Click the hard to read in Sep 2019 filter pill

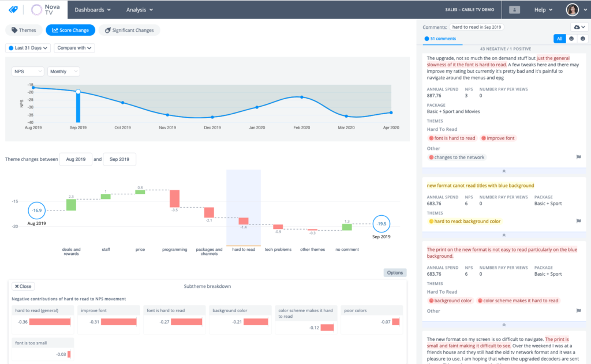pyautogui.click(x=477, y=27)
